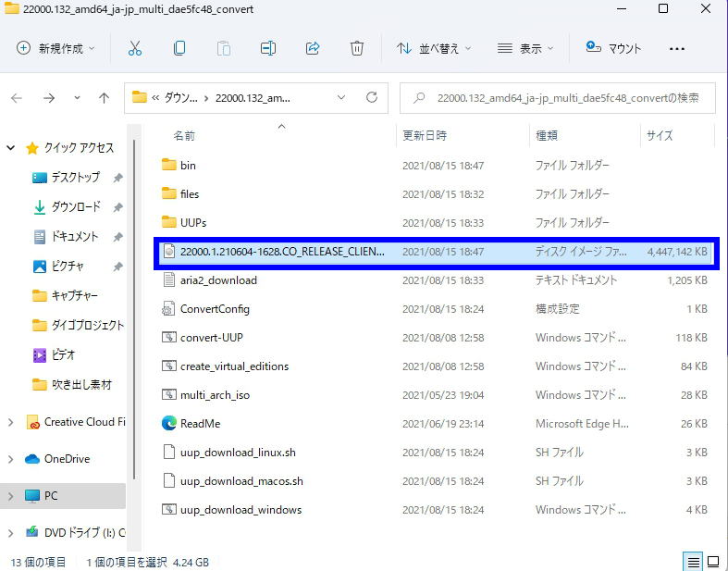728x571 pixels.
Task: Open the 新規作成 menu
Action: point(56,48)
